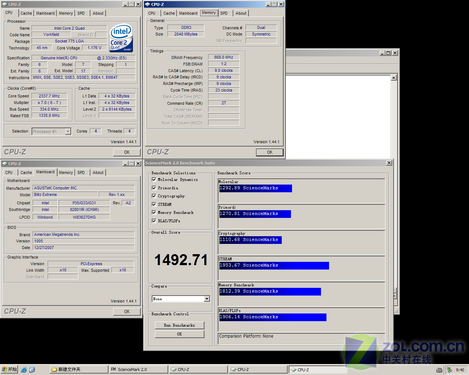Click OK in the CPU-Z Motherboard window

127,312
